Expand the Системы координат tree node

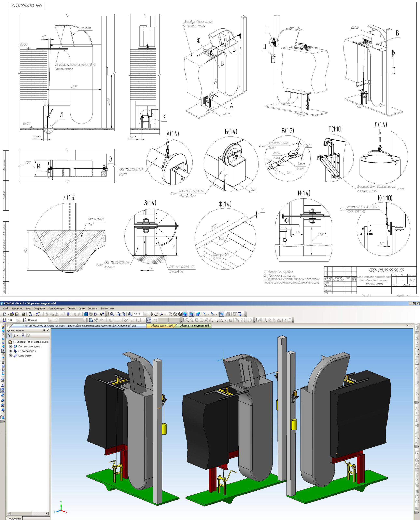tap(10, 347)
